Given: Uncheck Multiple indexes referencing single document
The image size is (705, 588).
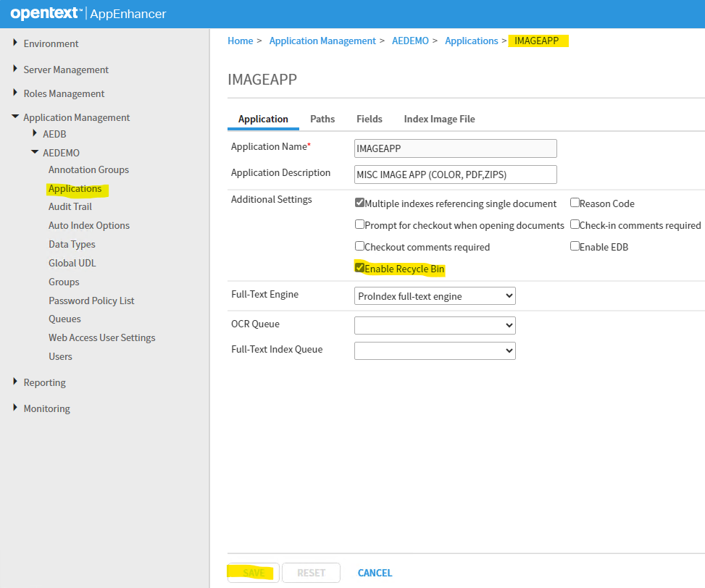Looking at the screenshot, I should (x=359, y=203).
